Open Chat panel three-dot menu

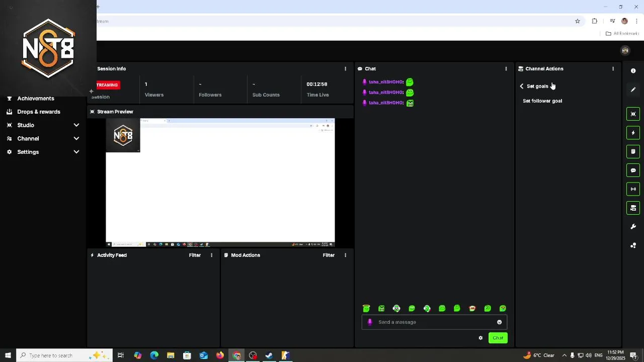coord(506,69)
